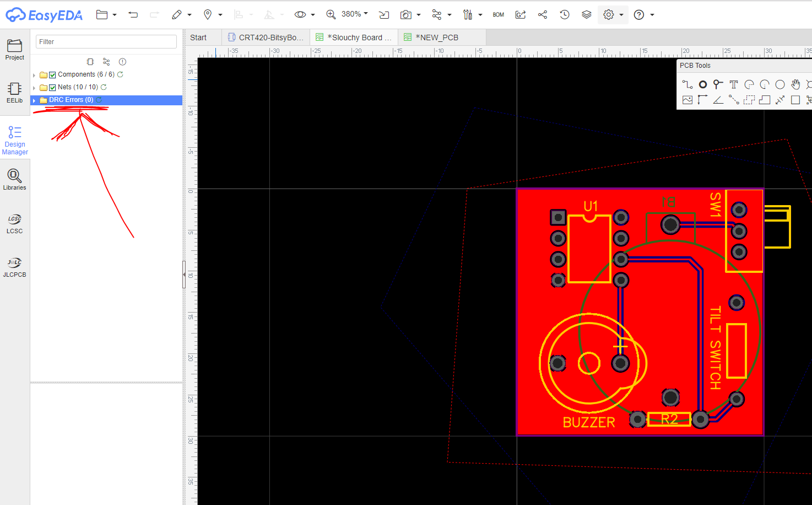Refresh the DRC Errors list
The width and height of the screenshot is (812, 505).
click(x=99, y=100)
